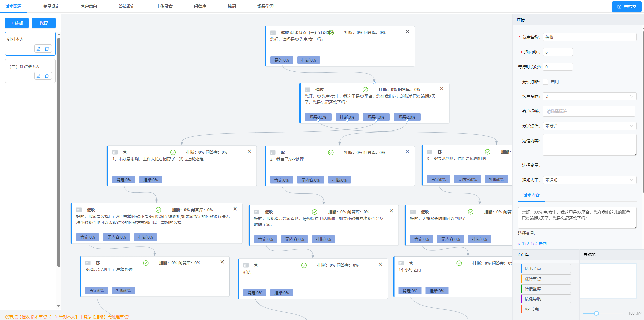Close the 我稍后会APP自己充值处理 node

[x=222, y=262]
